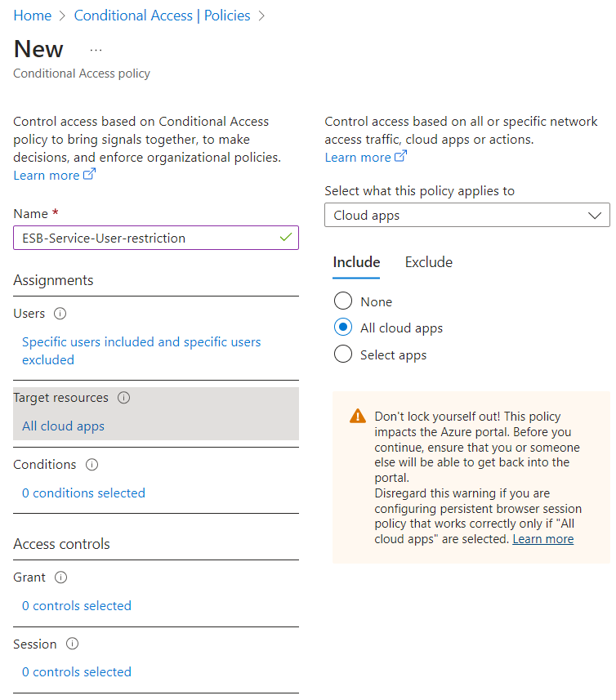
Task: Select the None radio button
Action: [x=343, y=301]
